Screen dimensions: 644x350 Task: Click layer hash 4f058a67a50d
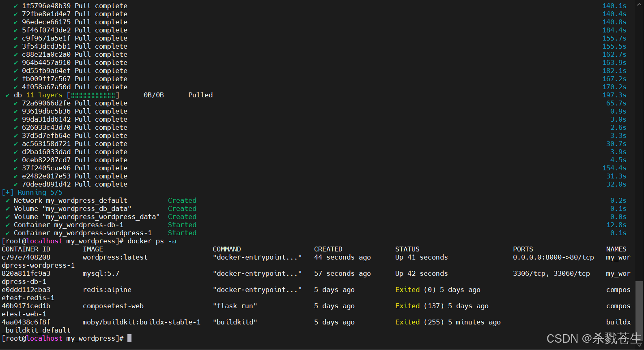click(x=46, y=87)
